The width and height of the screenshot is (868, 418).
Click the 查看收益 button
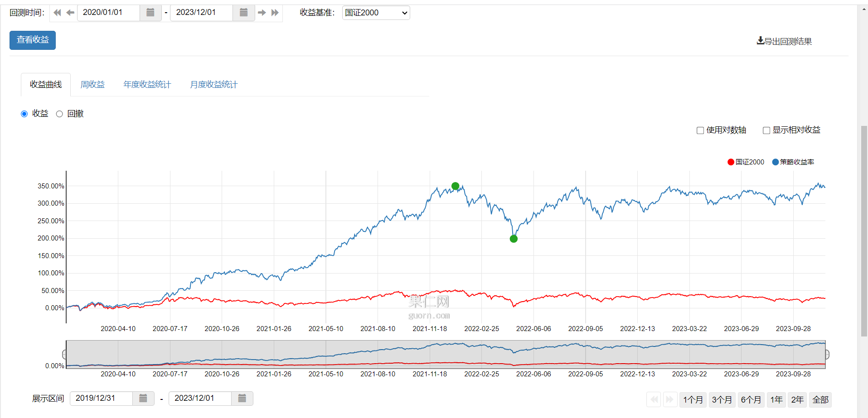pos(33,40)
